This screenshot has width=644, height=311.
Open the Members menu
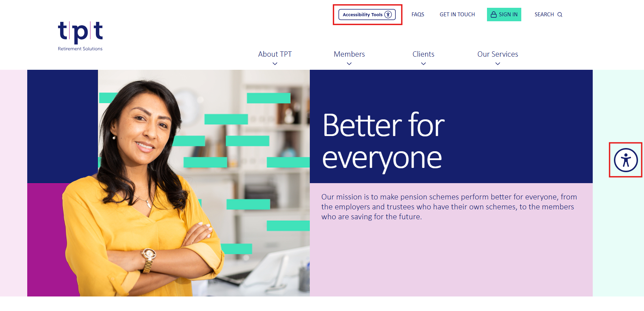pos(349,54)
